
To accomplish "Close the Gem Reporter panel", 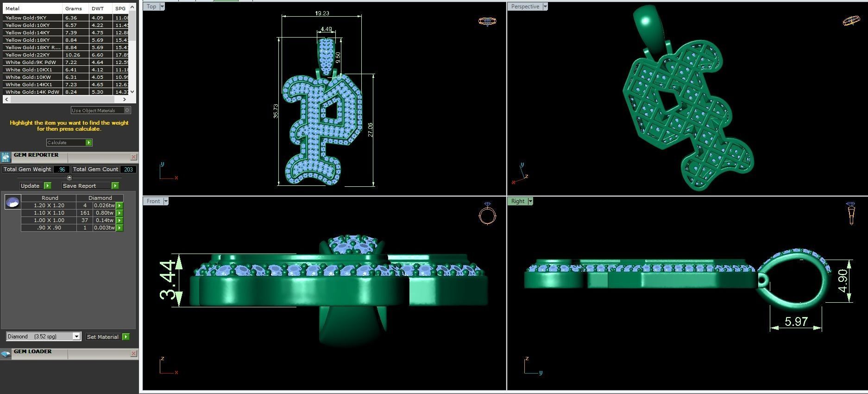I will [x=133, y=157].
